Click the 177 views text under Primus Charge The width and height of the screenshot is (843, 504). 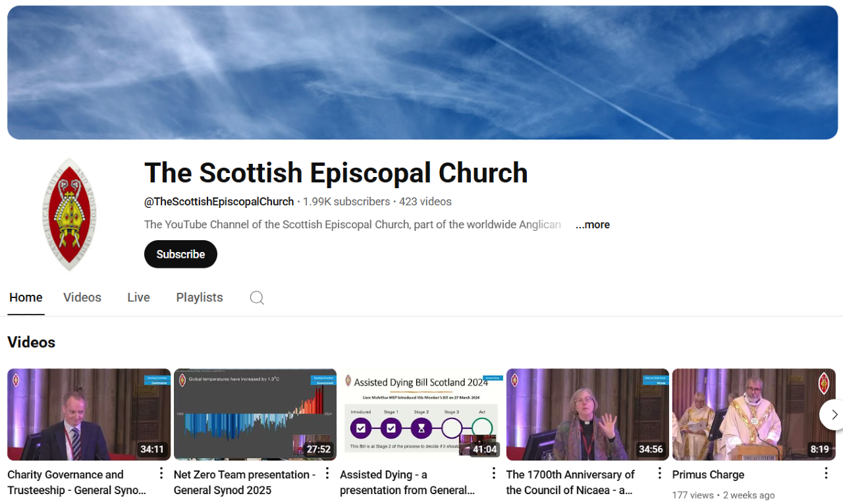click(693, 495)
